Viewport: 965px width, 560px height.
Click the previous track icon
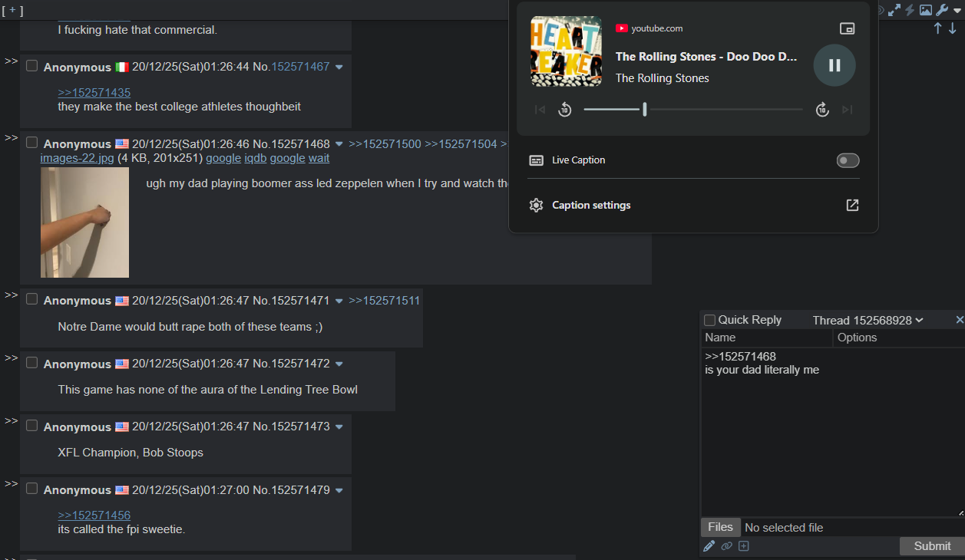(x=540, y=110)
